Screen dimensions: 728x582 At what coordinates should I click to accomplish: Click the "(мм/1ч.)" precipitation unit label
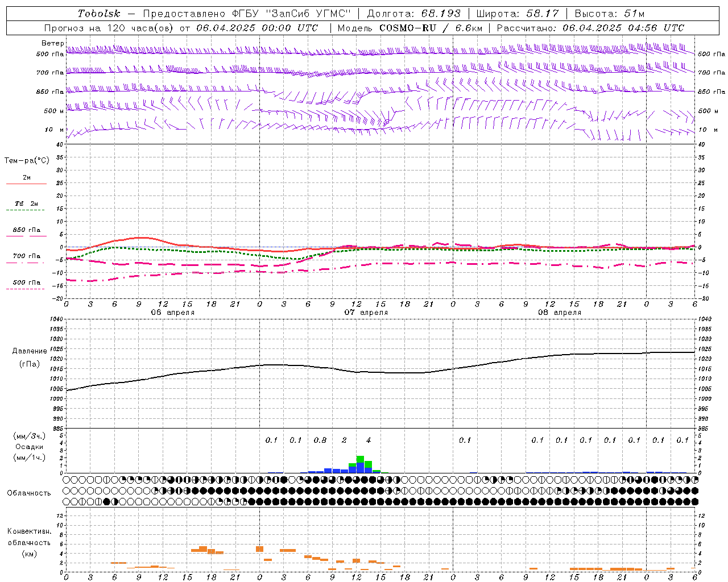click(29, 458)
